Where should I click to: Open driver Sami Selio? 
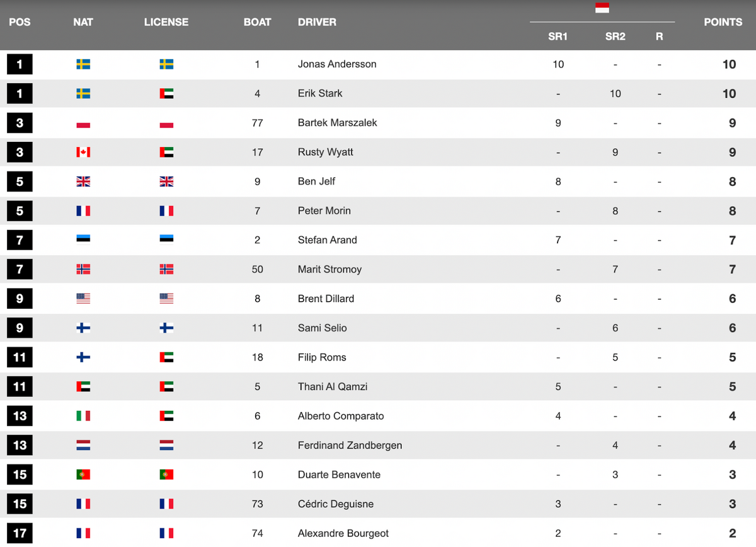click(323, 328)
